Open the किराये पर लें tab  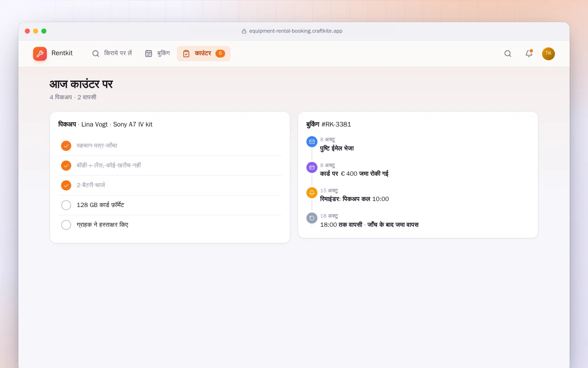pos(112,53)
